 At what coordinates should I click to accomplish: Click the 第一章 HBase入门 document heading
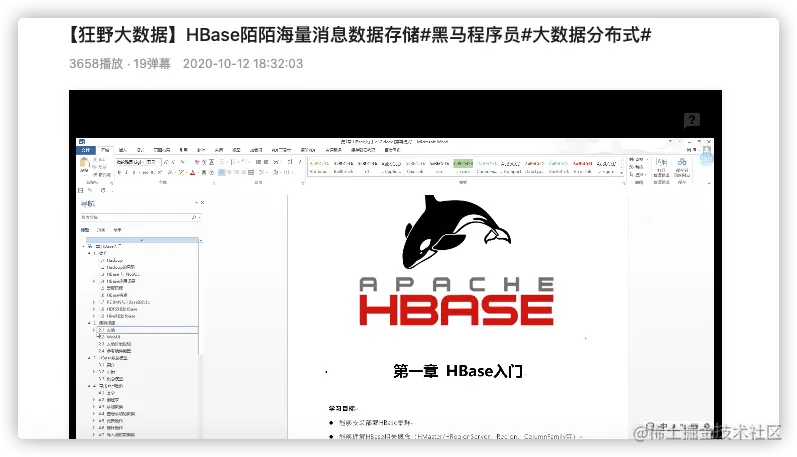(458, 371)
